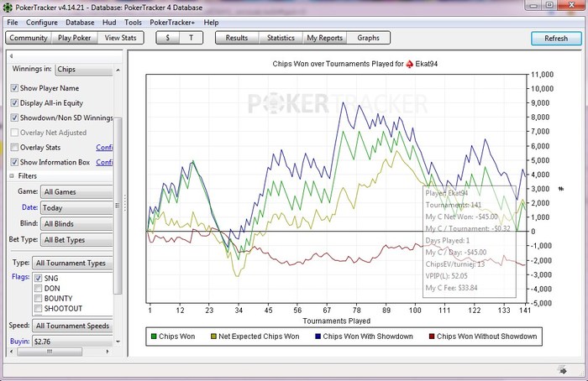This screenshot has height=381, width=588.
Task: Open the Bet Type dropdown
Action: (x=76, y=240)
